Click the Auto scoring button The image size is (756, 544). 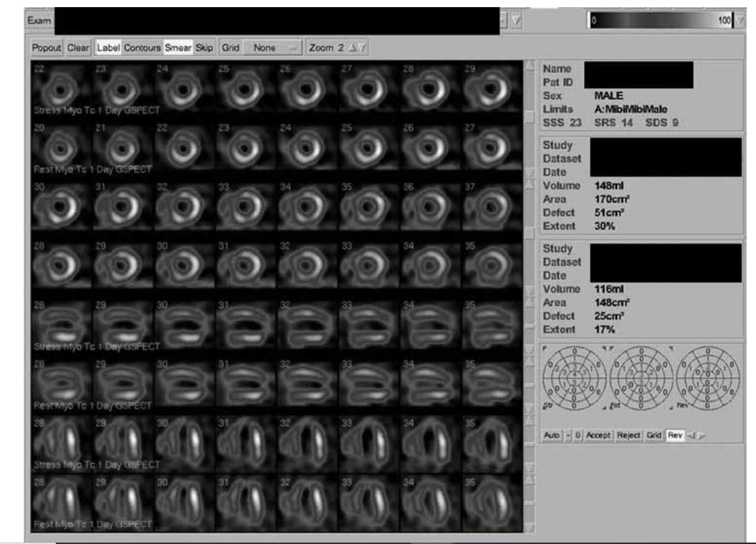click(x=551, y=435)
